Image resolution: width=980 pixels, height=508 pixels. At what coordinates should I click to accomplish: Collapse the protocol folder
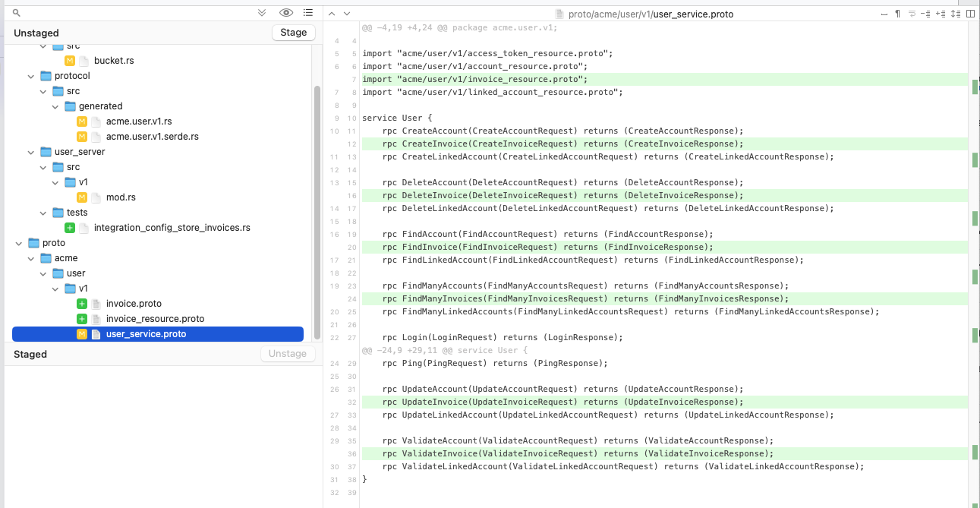31,76
